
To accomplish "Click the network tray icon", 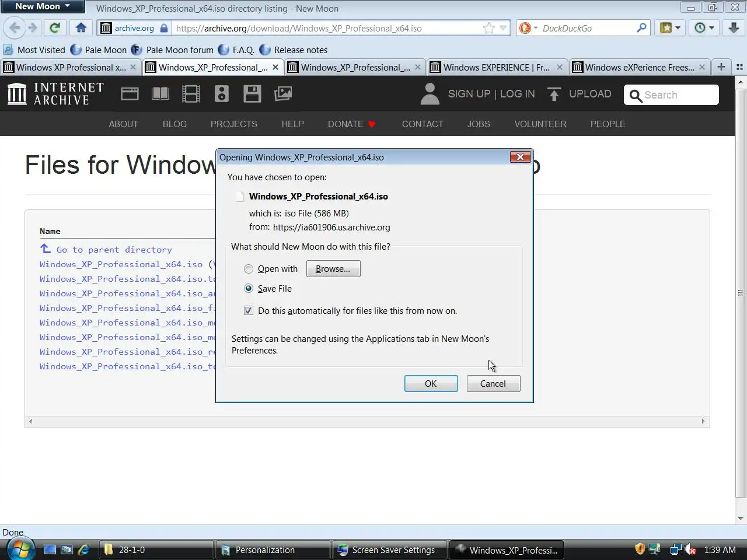I will pyautogui.click(x=676, y=549).
